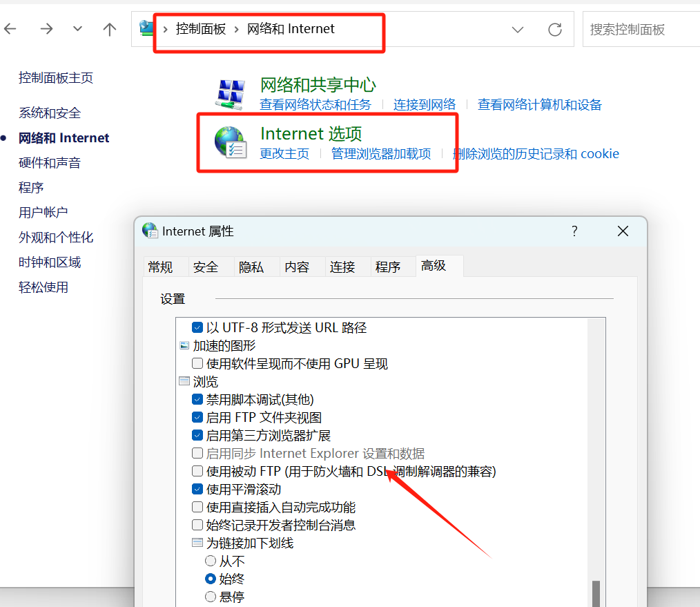Uncheck 使用平滑滚动
Screen dimensions: 700x607
click(197, 489)
